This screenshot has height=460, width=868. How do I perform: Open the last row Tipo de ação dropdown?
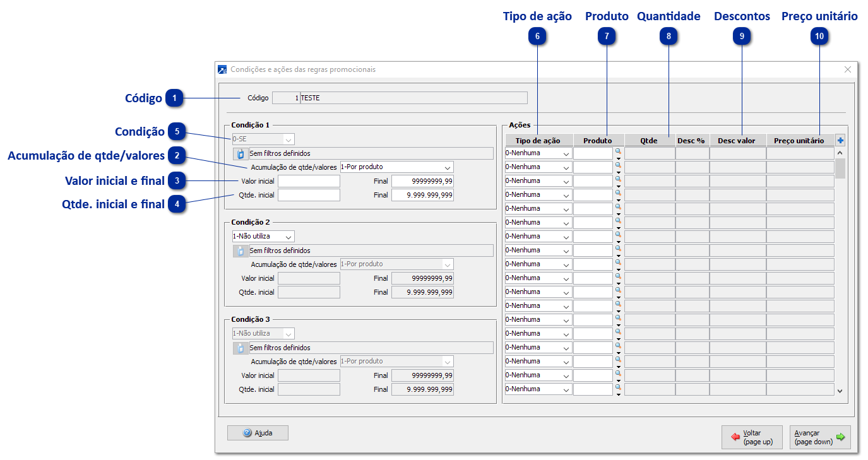pos(566,389)
